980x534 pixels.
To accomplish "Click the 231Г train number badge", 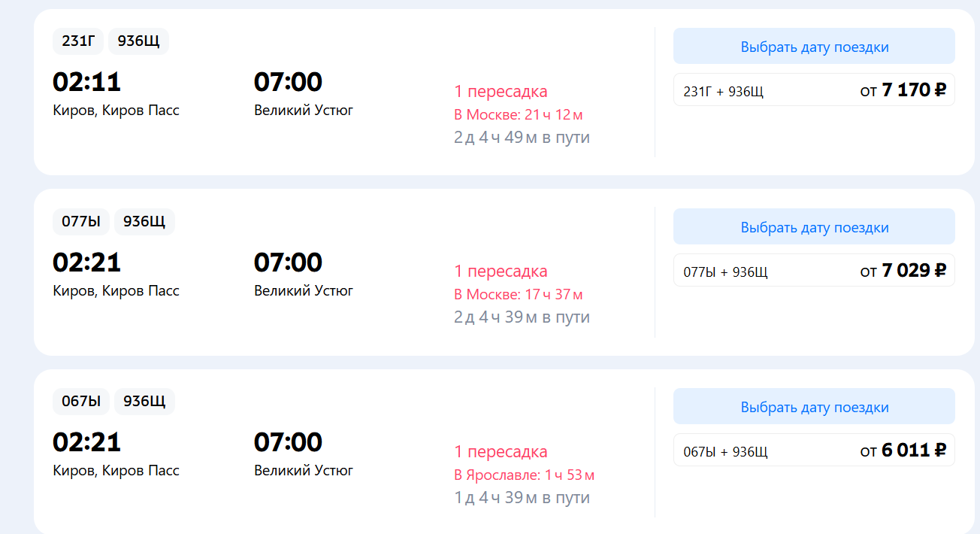I will 78,41.
